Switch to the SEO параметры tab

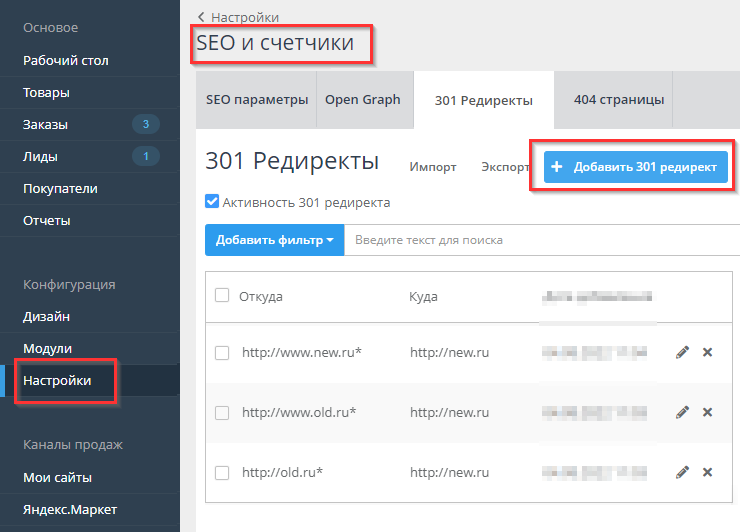[x=257, y=100]
